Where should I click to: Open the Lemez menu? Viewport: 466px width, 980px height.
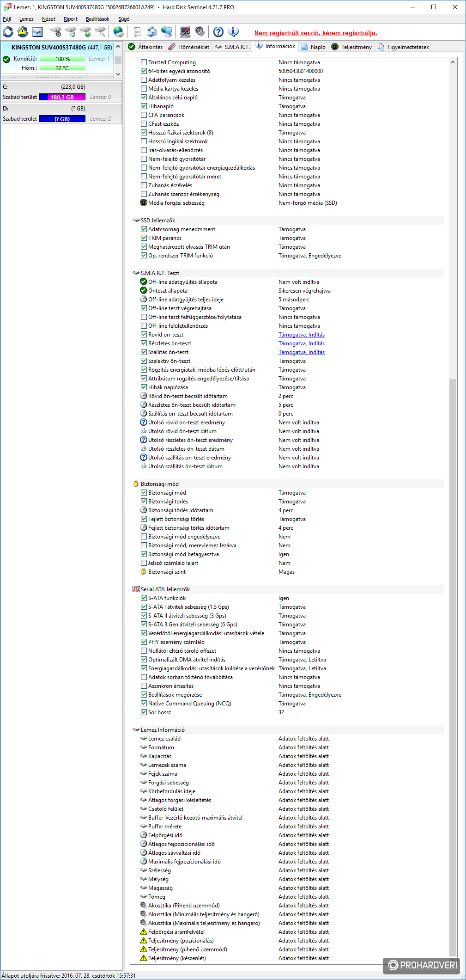(x=26, y=19)
